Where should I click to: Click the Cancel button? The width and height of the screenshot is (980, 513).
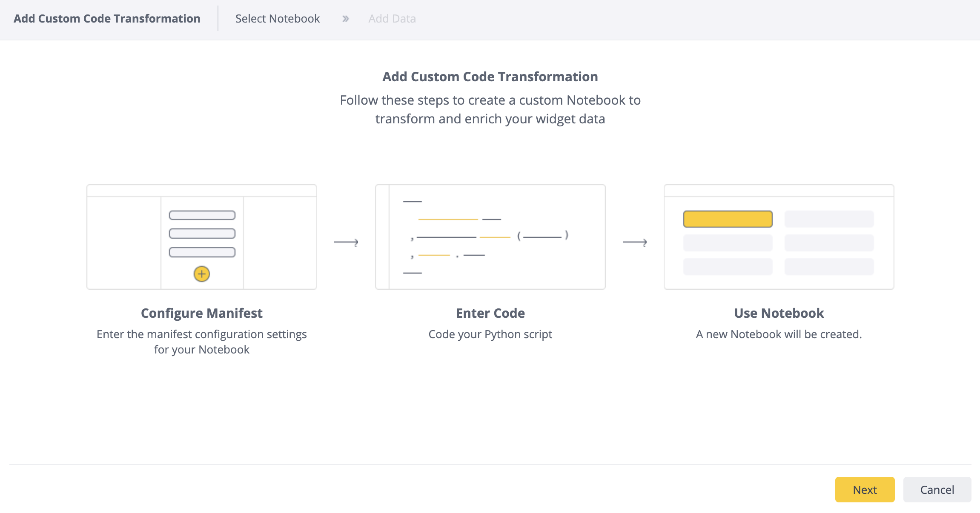(x=937, y=490)
